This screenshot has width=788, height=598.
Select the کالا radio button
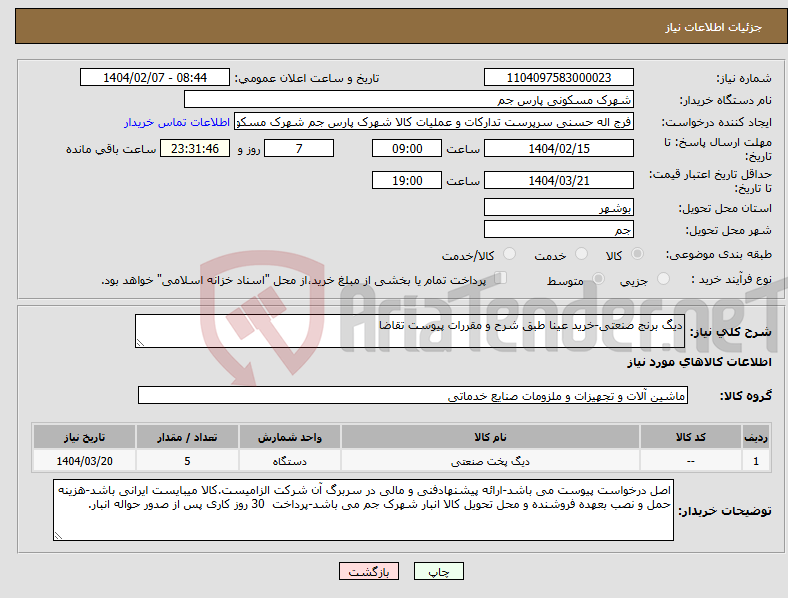click(x=637, y=254)
